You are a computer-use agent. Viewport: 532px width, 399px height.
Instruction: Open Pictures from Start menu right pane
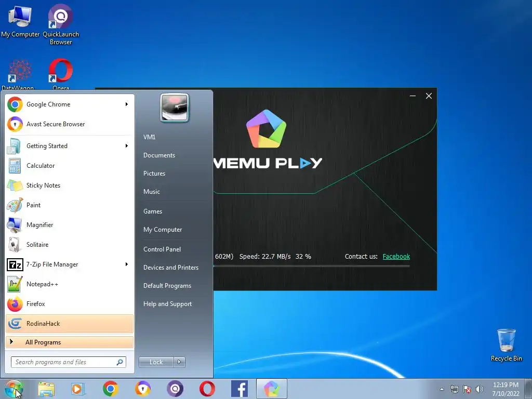point(154,174)
